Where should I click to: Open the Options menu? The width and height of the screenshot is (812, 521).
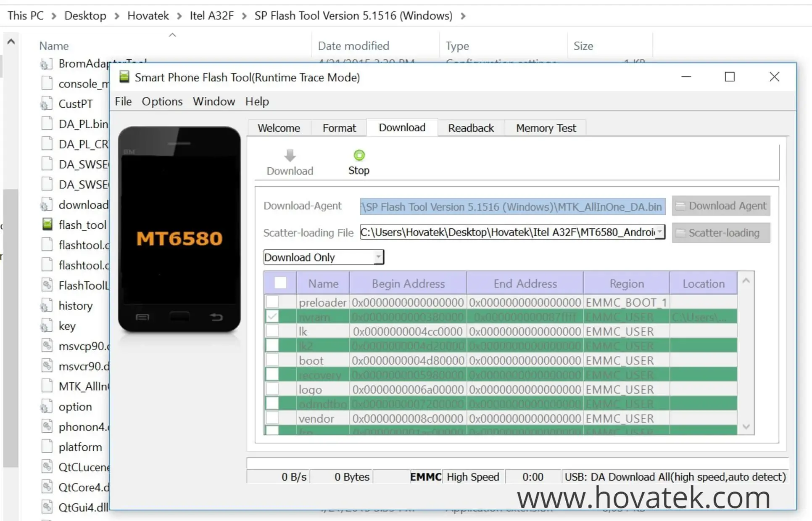coord(162,101)
